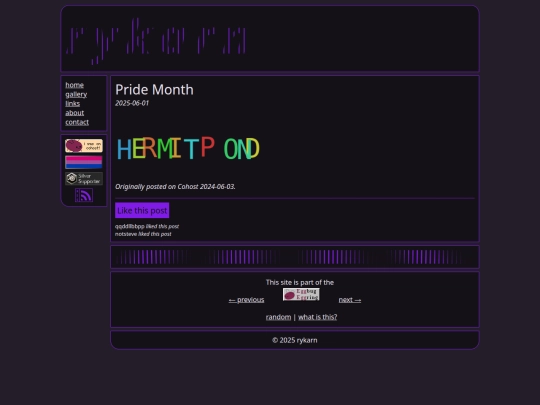The image size is (540, 405).
Task: Click the '© 2025 rykarn' footer text
Action: pos(295,340)
